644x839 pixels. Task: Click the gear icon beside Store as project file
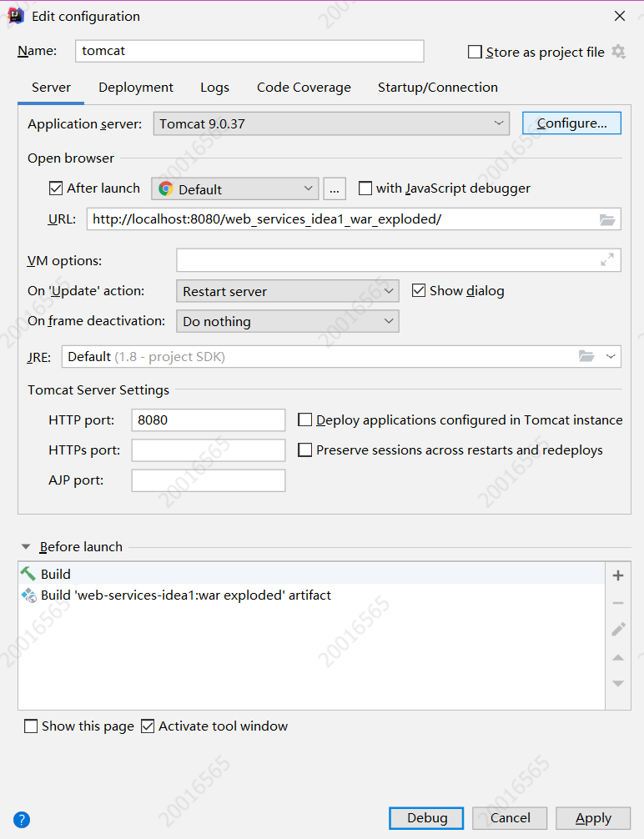tap(619, 52)
